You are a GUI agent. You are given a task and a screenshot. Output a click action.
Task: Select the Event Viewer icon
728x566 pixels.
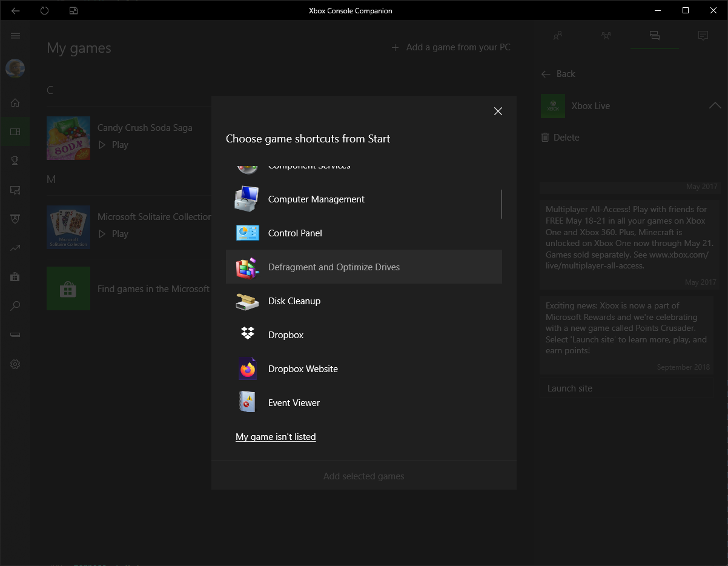coord(247,402)
